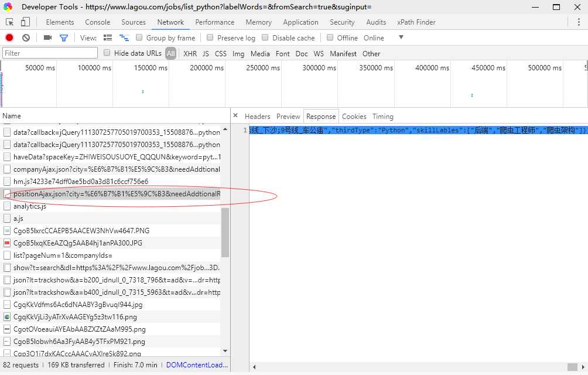Click the image icon beside CgqKkVjLi3yATrXvAAGEYg5z3tw116.png
This screenshot has height=375, width=588.
click(7, 317)
